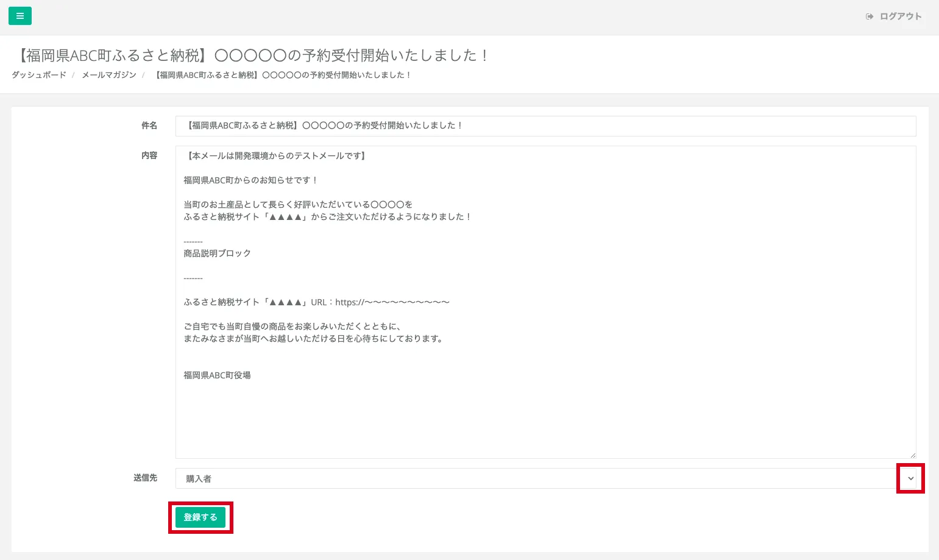
Task: Open the green hamburger sidebar menu
Action: tap(20, 16)
